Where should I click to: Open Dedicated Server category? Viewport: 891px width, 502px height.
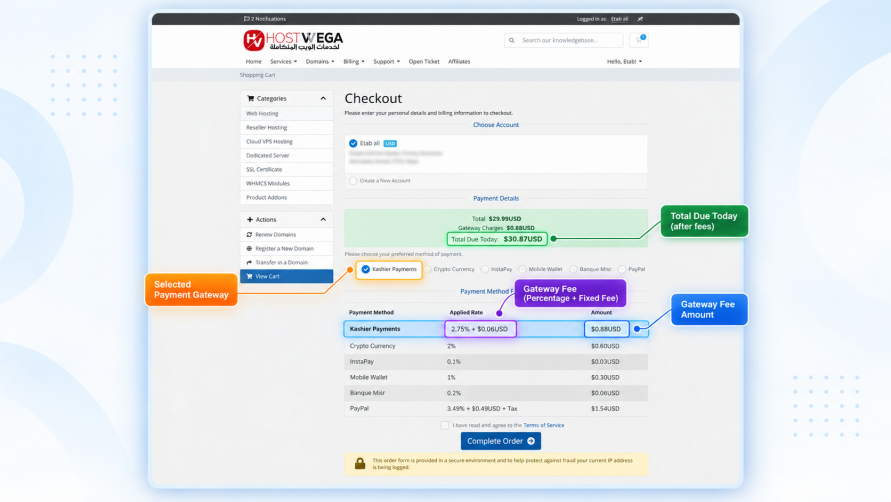(x=286, y=155)
